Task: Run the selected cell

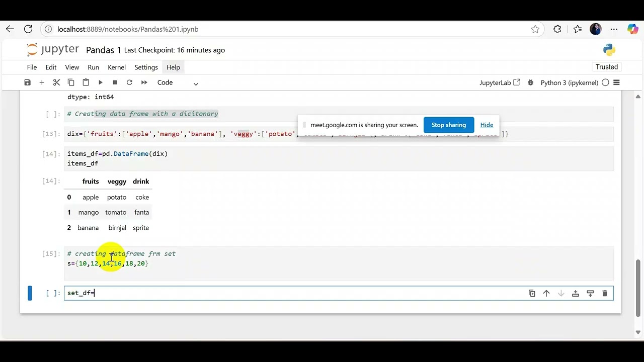Action: [100, 82]
